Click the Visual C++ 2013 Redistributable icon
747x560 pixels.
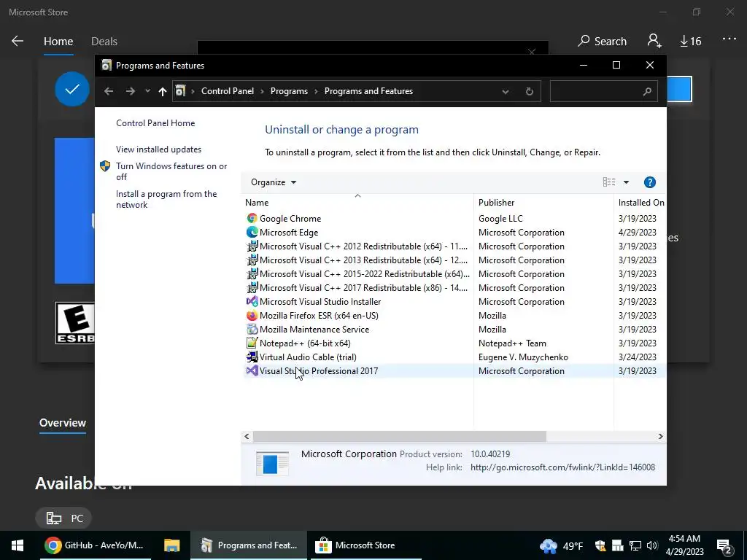pos(252,260)
